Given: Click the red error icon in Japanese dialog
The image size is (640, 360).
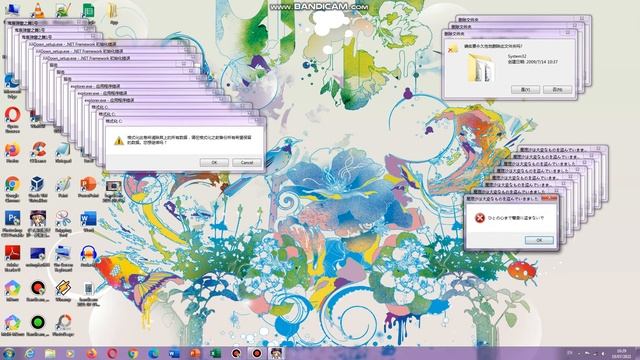Looking at the screenshot, I should [x=480, y=218].
